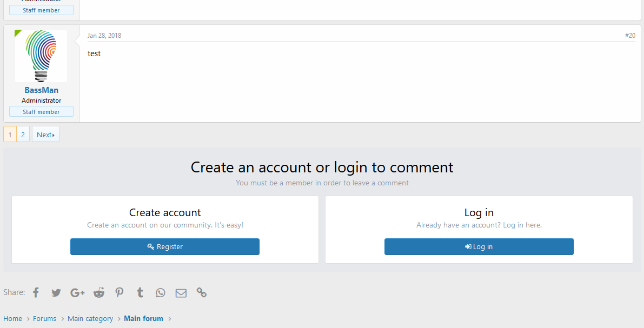Go to page 2 of thread
Image resolution: width=644 pixels, height=328 pixels.
23,135
